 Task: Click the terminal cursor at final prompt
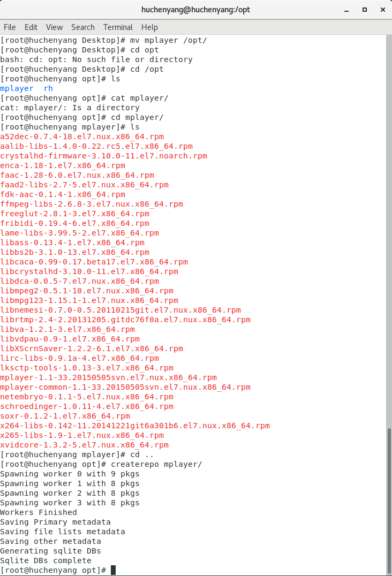(113, 570)
